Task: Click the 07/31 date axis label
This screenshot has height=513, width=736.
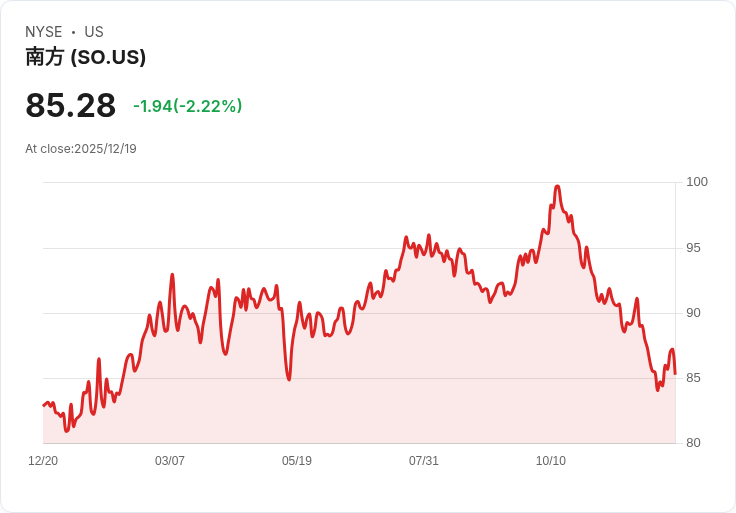Action: pos(423,461)
